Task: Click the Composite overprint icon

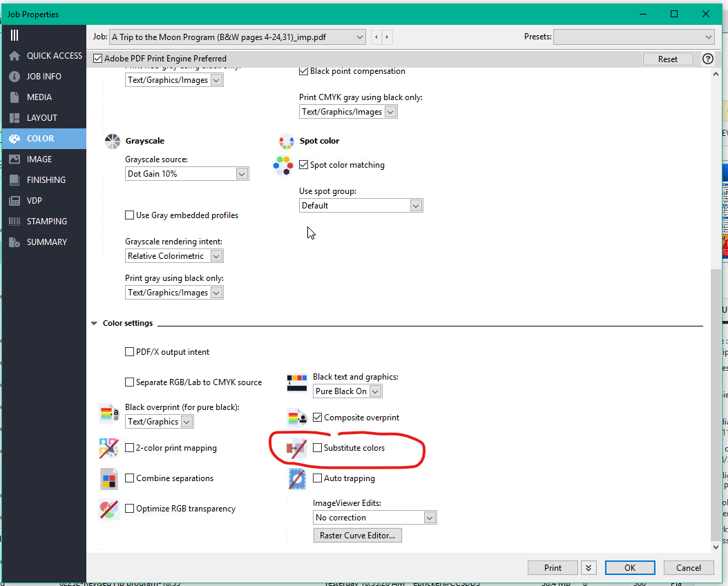Action: tap(297, 418)
